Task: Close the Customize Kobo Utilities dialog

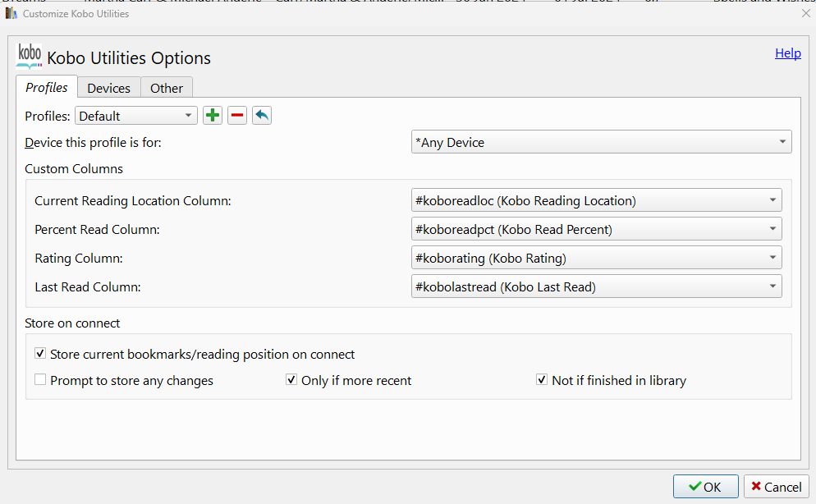Action: point(805,14)
